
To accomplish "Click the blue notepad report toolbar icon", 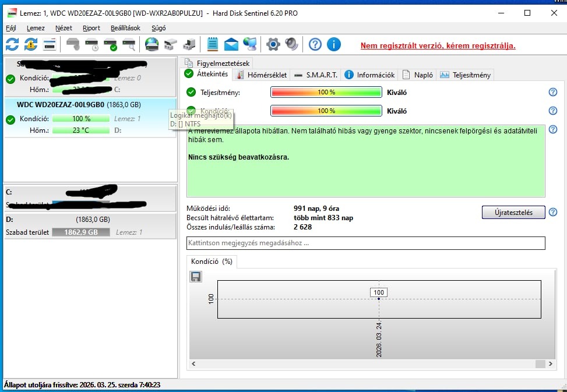I will pyautogui.click(x=213, y=44).
